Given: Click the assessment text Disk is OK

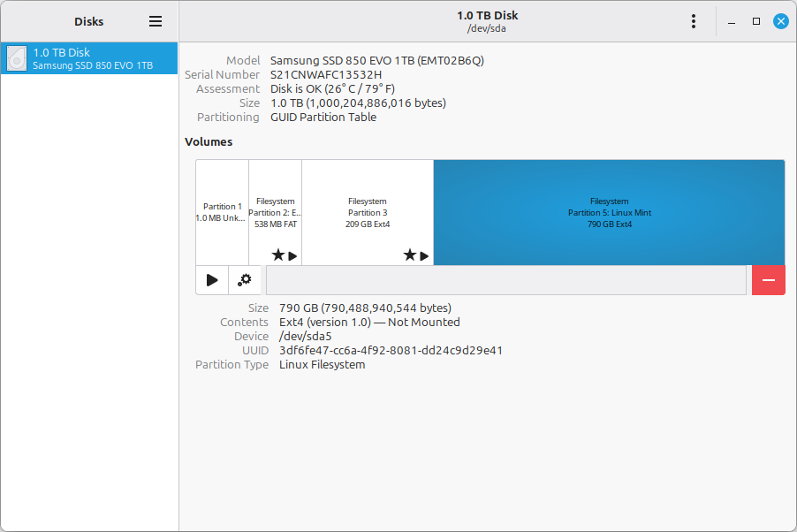Looking at the screenshot, I should [332, 89].
